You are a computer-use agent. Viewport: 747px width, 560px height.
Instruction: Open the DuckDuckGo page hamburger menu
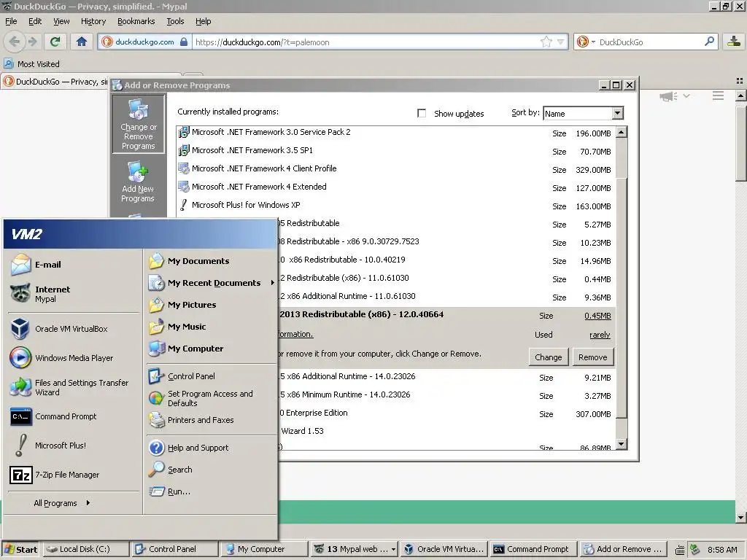718,96
